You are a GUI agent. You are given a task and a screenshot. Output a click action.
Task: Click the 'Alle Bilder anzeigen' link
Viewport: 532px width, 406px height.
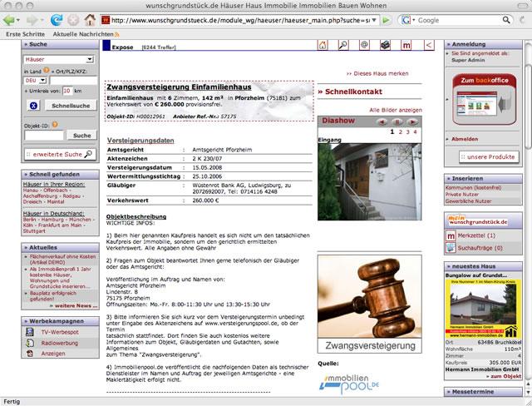(396, 110)
